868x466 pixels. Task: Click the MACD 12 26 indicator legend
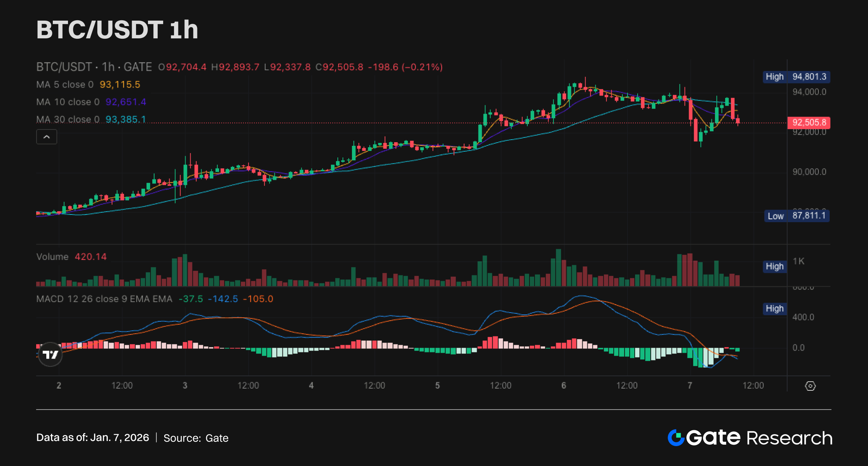pos(104,299)
